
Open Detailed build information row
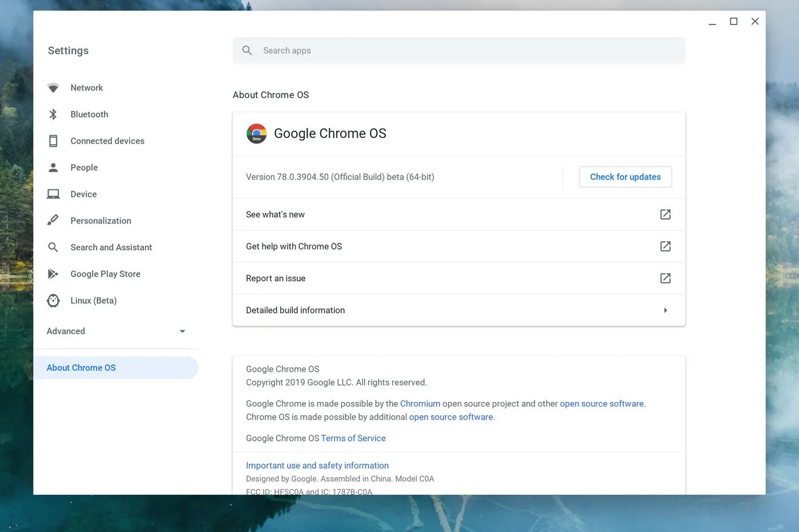pyautogui.click(x=459, y=310)
